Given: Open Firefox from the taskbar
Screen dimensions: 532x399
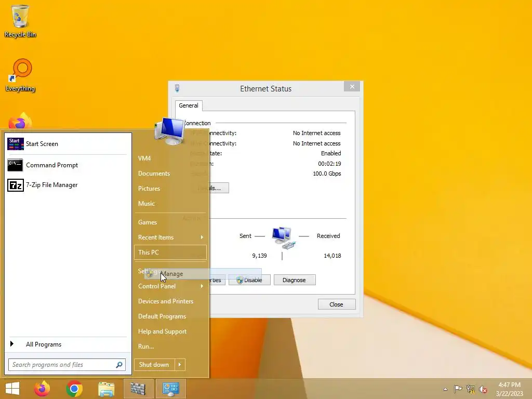Looking at the screenshot, I should tap(42, 389).
